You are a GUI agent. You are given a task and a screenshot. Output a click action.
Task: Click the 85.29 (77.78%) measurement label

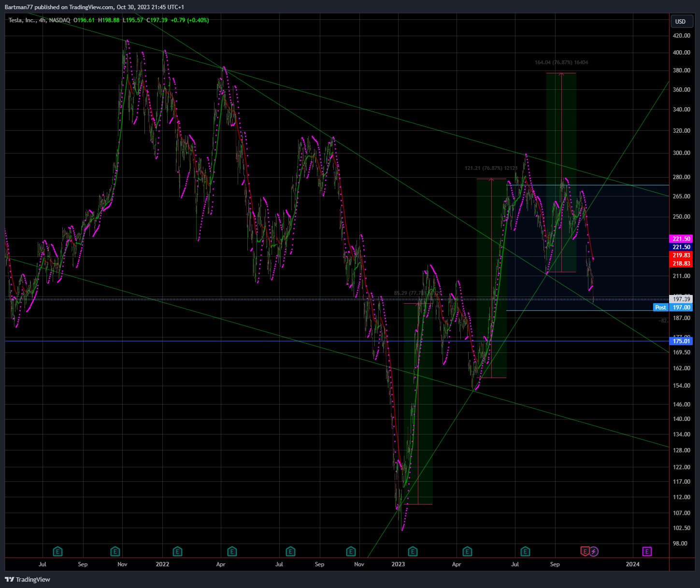pos(417,293)
